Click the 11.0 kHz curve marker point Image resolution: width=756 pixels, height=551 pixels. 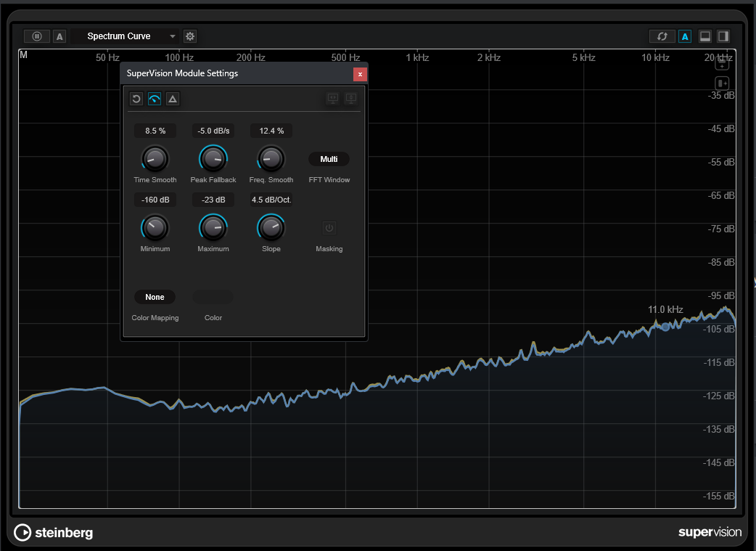665,327
